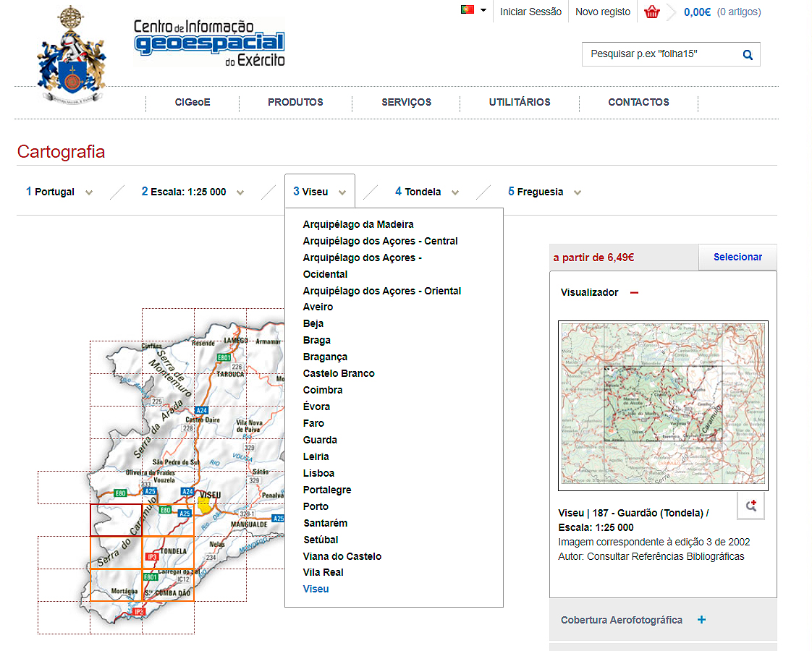Click the shopping basket cart icon
The image size is (812, 651).
pyautogui.click(x=652, y=12)
